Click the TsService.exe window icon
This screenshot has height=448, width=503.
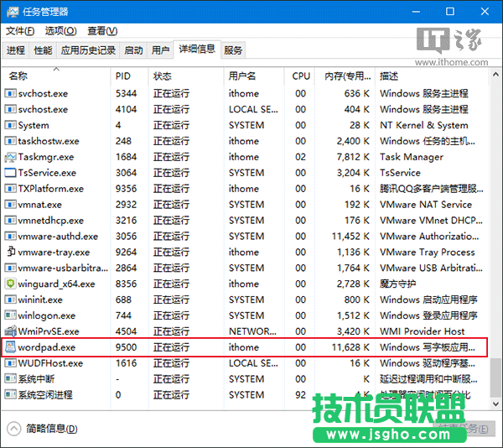pyautogui.click(x=10, y=173)
